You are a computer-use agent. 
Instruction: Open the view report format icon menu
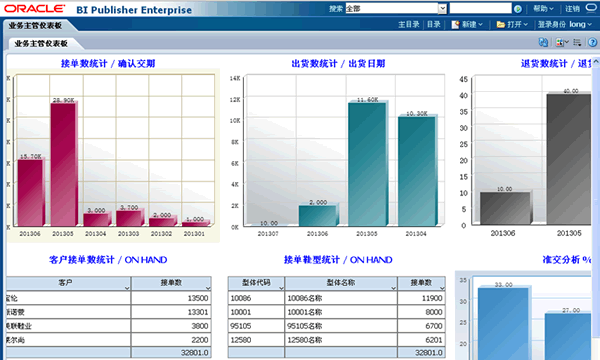pos(562,42)
